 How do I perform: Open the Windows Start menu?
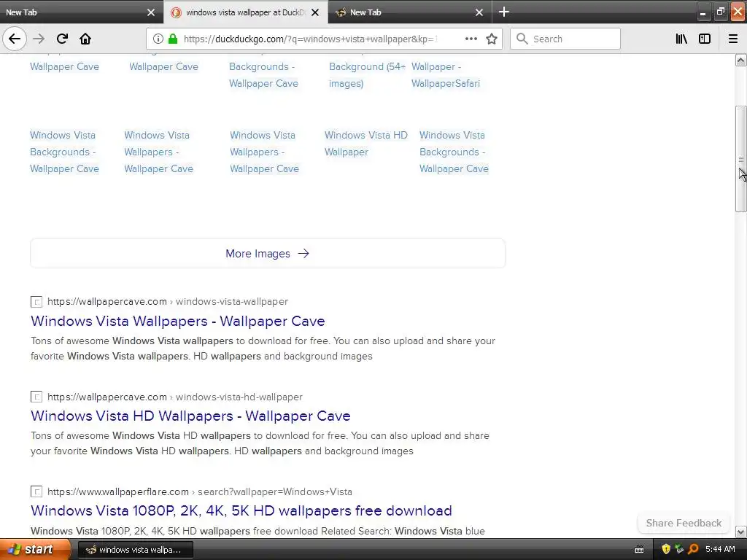tap(35, 549)
